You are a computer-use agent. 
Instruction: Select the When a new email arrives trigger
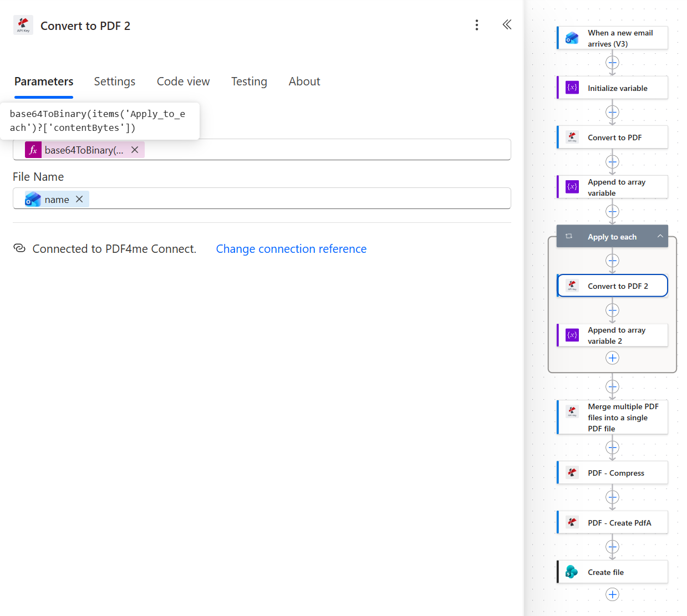[x=612, y=38]
